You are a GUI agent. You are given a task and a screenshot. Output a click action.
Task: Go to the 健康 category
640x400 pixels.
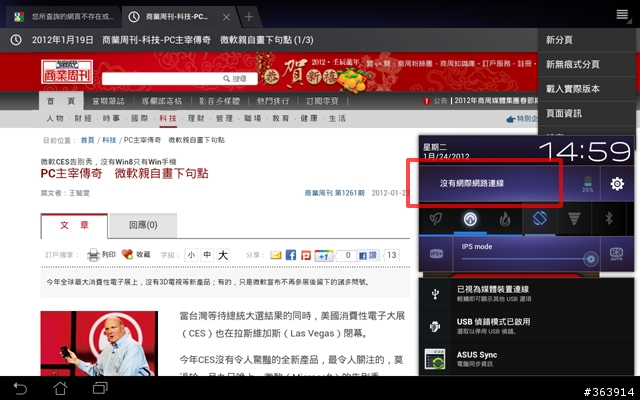tap(309, 119)
